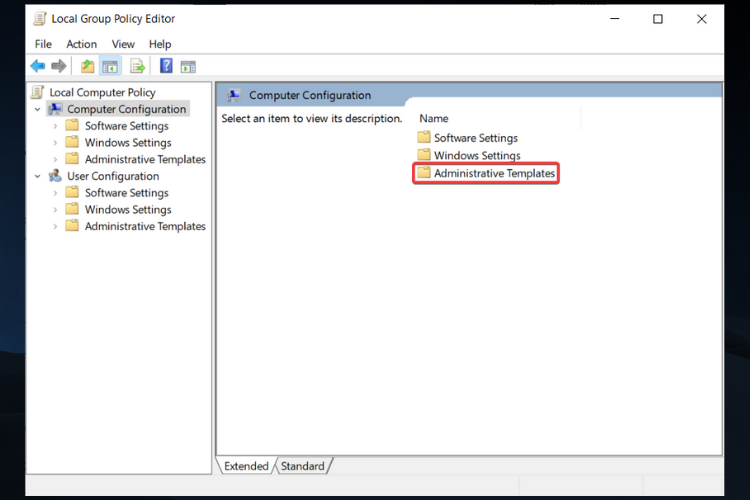Click the Computer Configuration header icon
750x500 pixels.
233,95
